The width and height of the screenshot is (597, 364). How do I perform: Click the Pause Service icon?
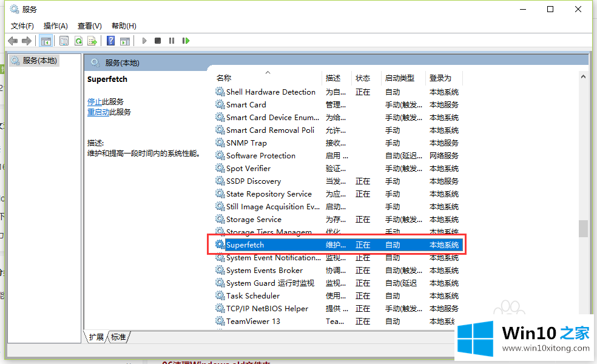click(172, 41)
